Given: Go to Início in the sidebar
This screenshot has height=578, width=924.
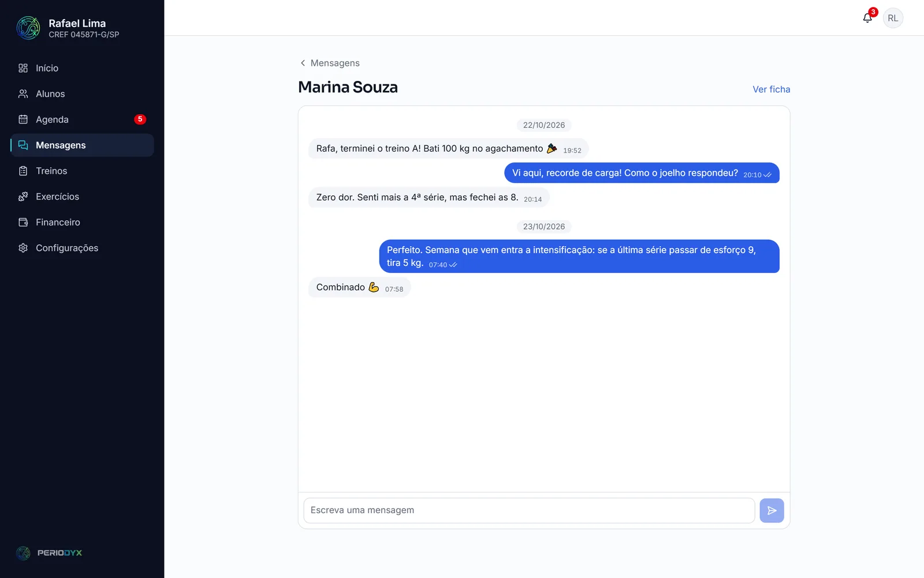Looking at the screenshot, I should (82, 68).
